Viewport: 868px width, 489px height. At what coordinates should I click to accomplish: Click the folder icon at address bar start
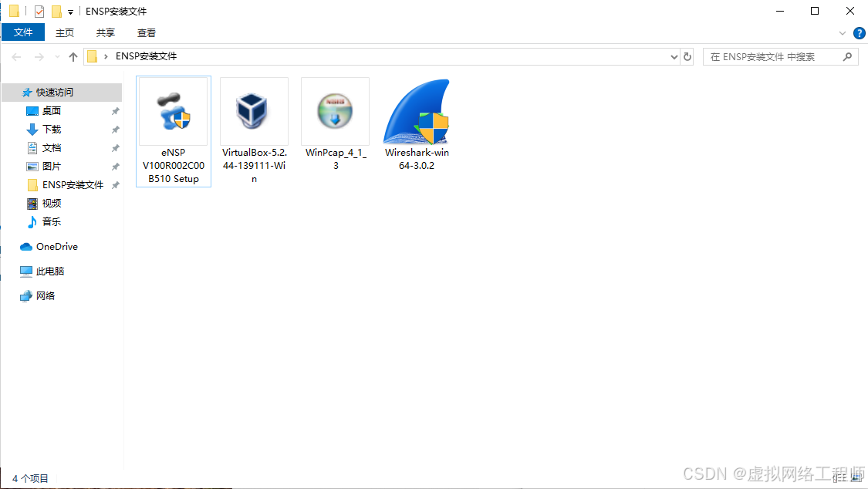pyautogui.click(x=93, y=56)
